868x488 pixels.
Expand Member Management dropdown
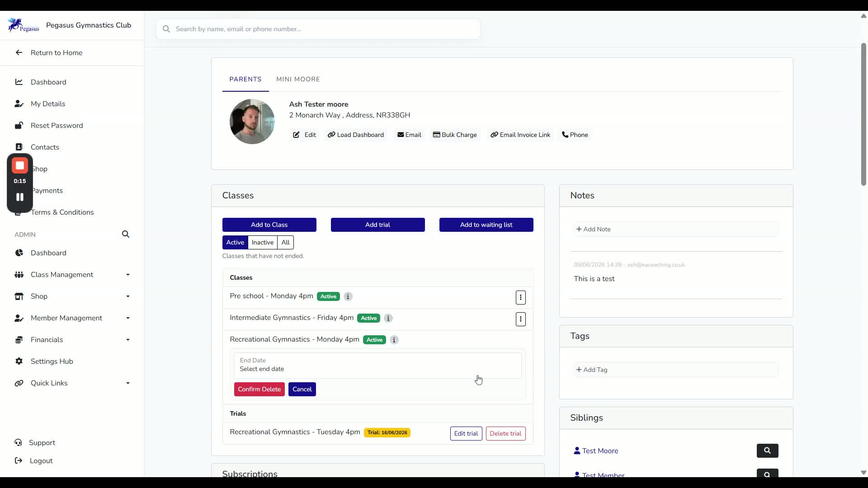[x=72, y=318]
